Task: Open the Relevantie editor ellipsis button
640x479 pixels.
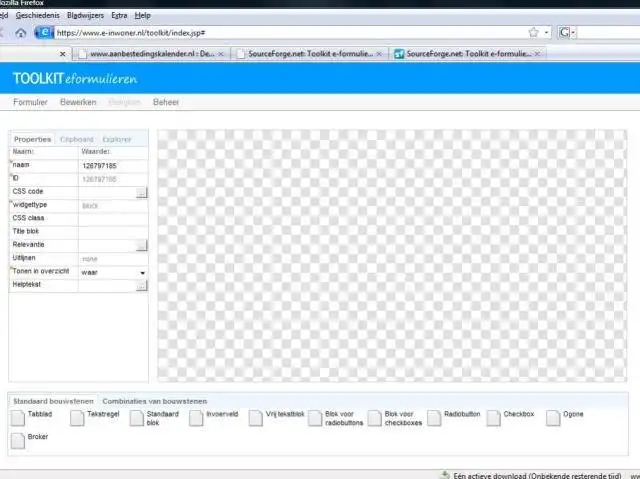Action: click(x=141, y=245)
